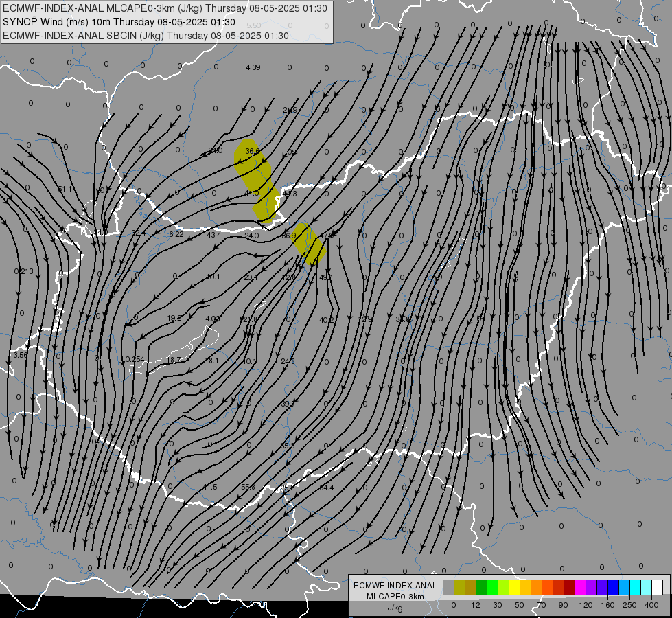Screen dimensions: 672x618
Task: Click the lower olive shaded area near 36.9
Action: tap(310, 244)
